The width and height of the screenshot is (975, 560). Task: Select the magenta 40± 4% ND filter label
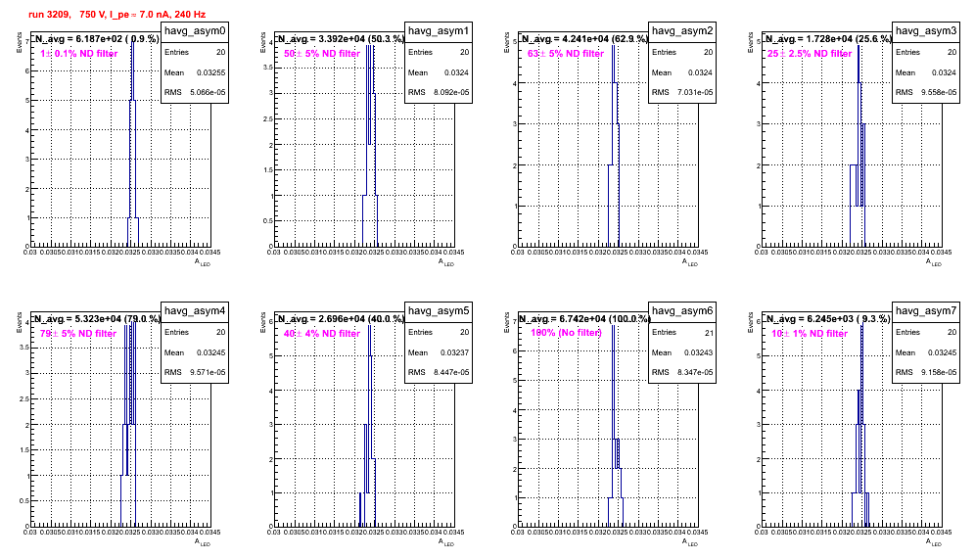point(322,334)
